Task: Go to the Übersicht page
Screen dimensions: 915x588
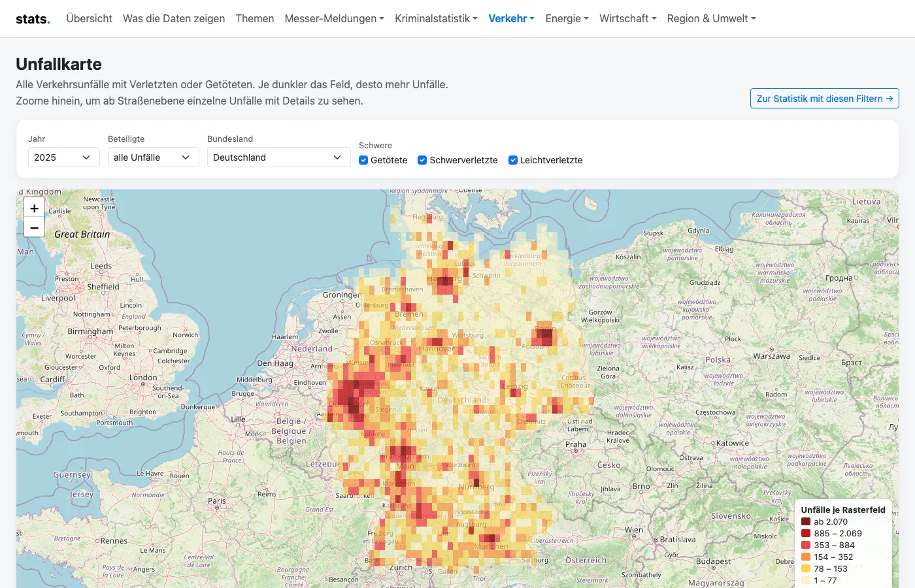Action: [89, 18]
